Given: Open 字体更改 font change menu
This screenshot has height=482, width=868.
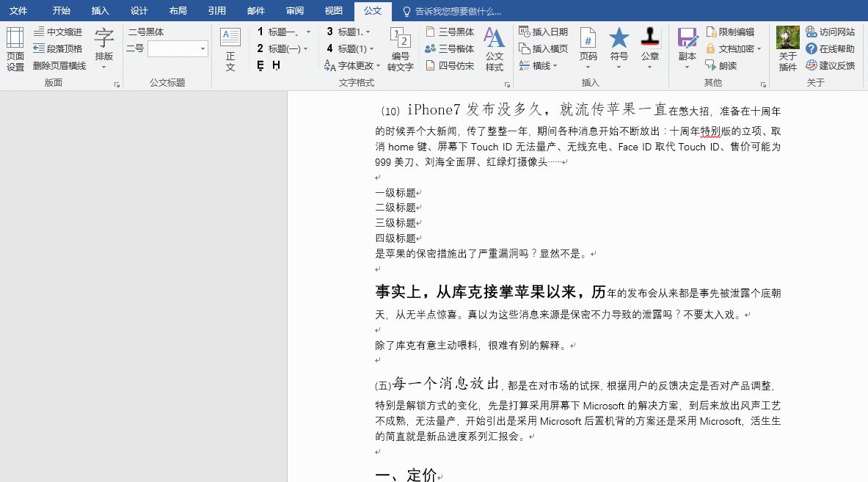Looking at the screenshot, I should pyautogui.click(x=352, y=66).
